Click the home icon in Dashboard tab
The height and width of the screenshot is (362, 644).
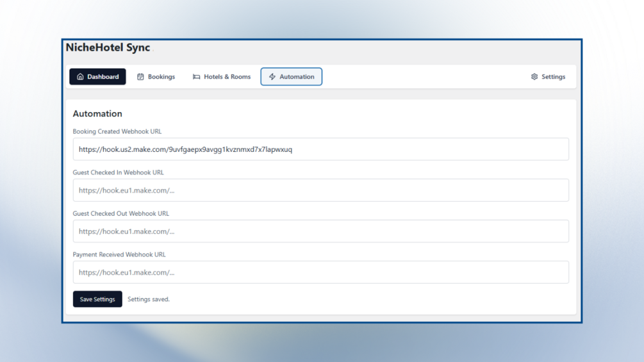coord(80,77)
